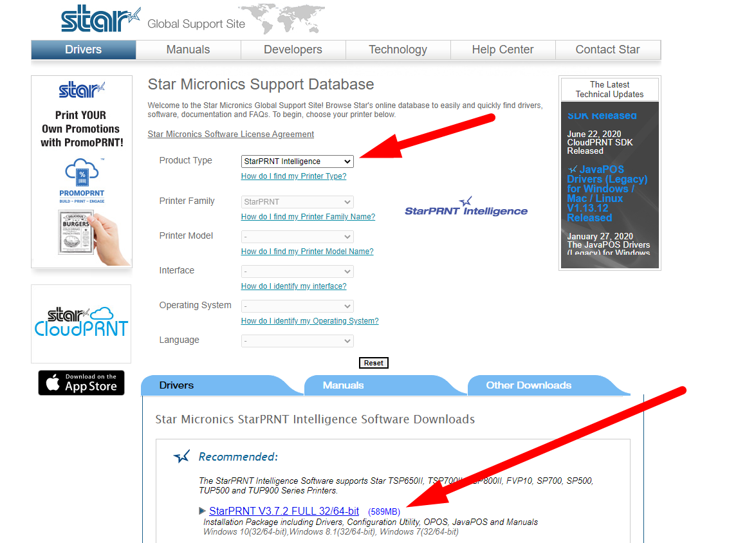Click How do I find my Printer Model Name

[x=307, y=252]
